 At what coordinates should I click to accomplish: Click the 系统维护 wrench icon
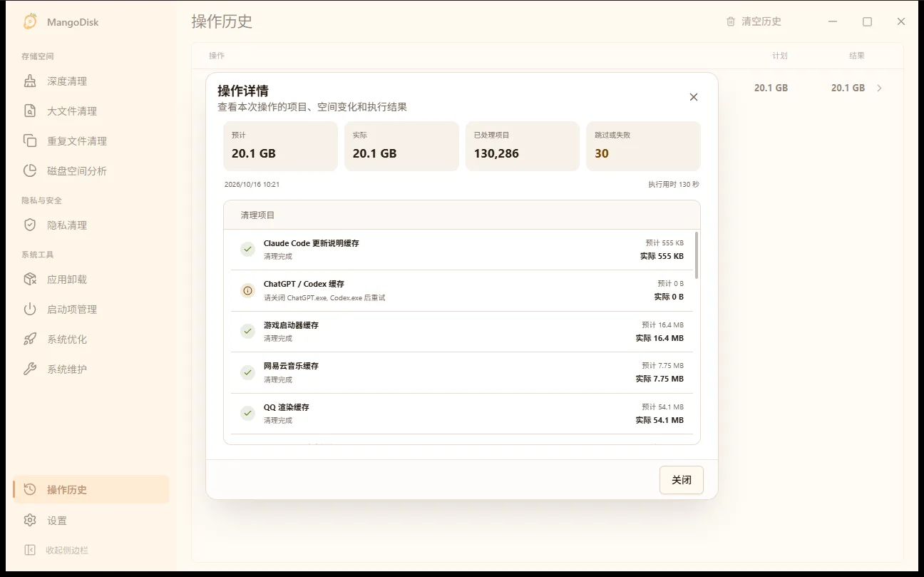(30, 369)
